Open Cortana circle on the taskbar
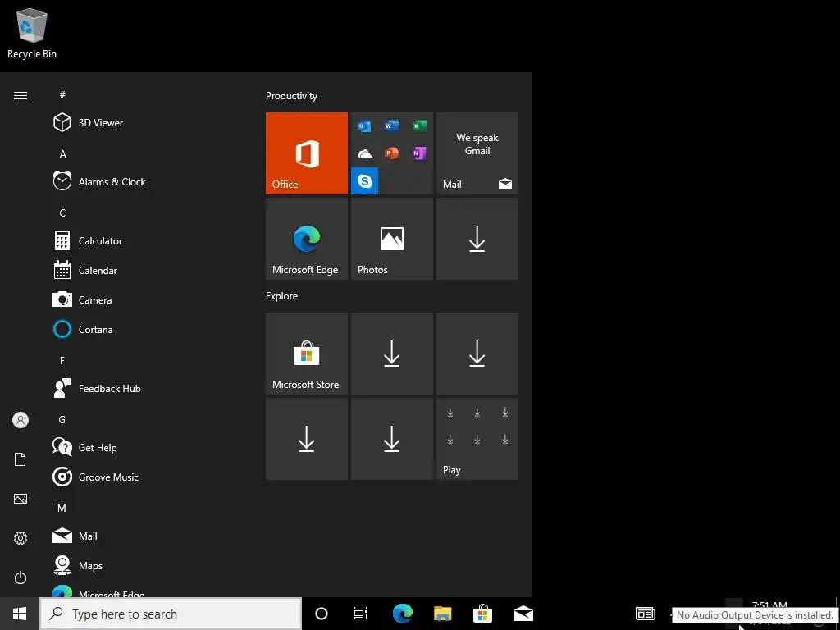 click(x=322, y=614)
